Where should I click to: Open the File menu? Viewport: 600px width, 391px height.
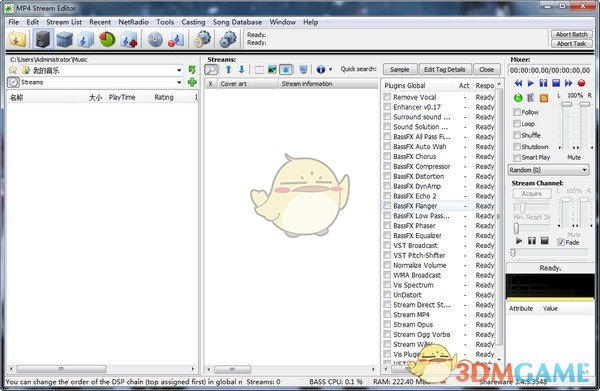coord(13,22)
